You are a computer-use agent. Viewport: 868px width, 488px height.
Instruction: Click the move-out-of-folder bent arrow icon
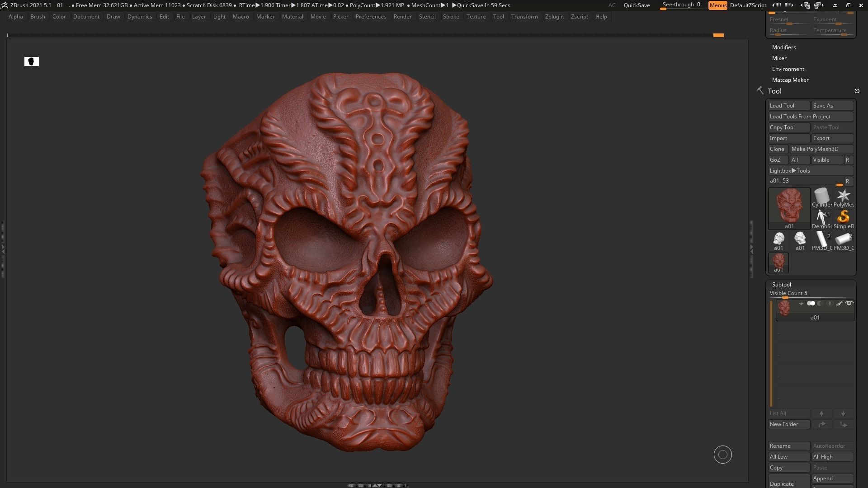coord(843,424)
